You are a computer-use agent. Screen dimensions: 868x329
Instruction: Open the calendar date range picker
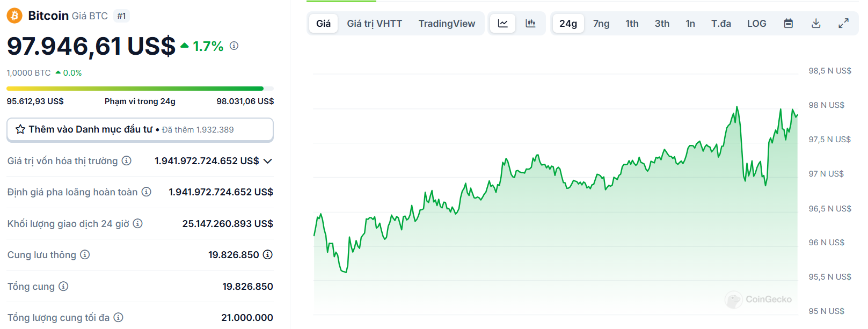[x=788, y=23]
